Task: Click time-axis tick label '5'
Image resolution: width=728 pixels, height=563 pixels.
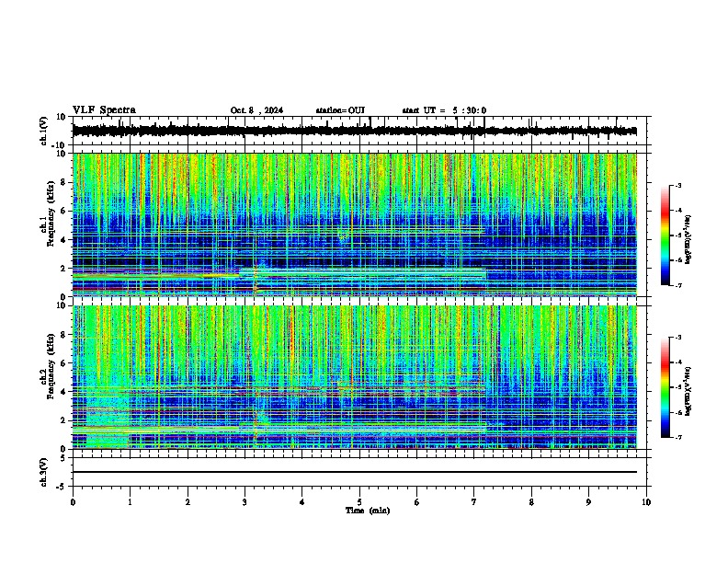Action: [359, 502]
